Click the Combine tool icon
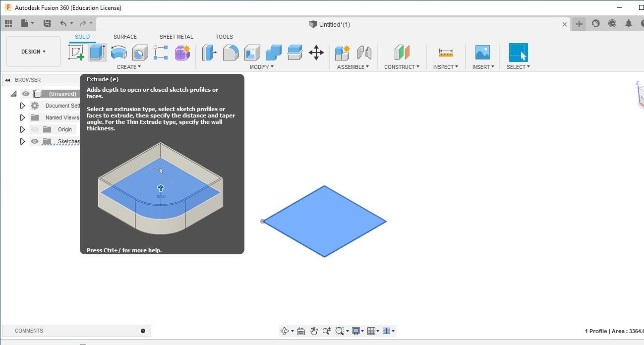 (x=273, y=52)
